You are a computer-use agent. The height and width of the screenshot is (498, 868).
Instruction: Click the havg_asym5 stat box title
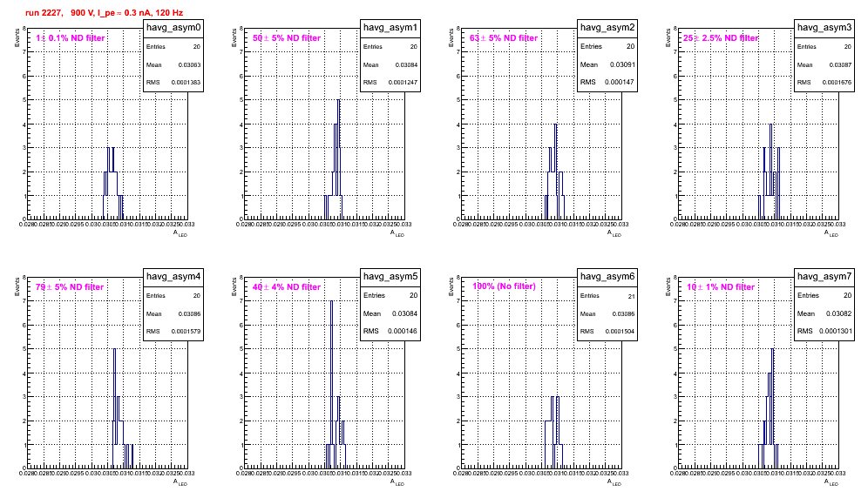tap(390, 276)
